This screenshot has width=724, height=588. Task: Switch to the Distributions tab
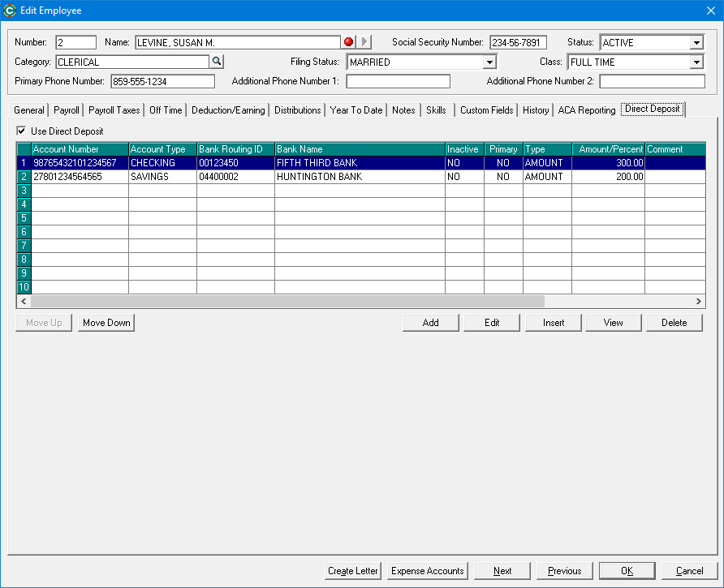click(x=297, y=110)
